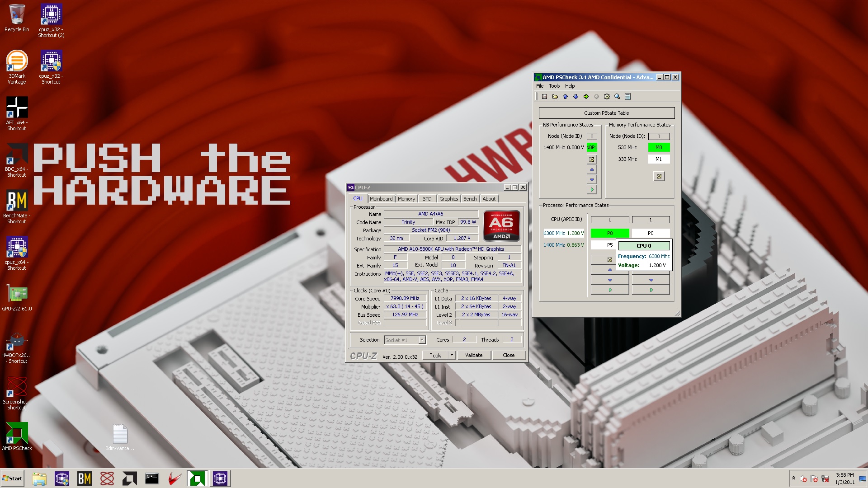Select the BDC_x64 shortcut on desktop

17,160
